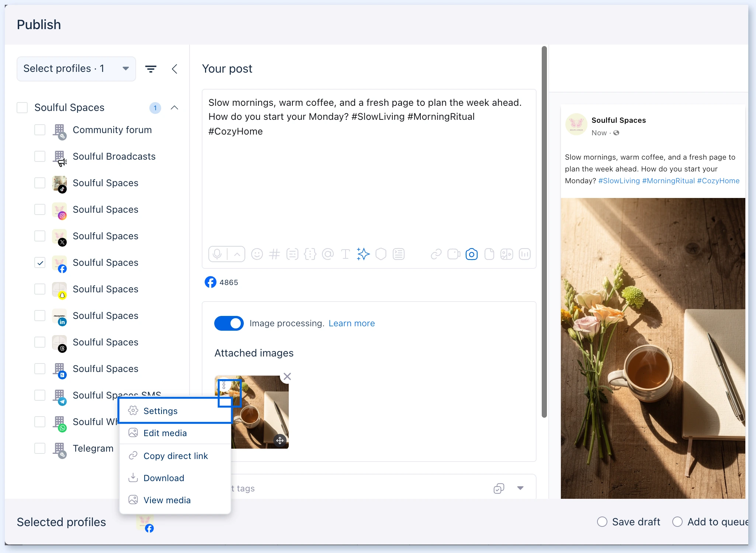Choose Copy direct link menu item

(x=175, y=456)
